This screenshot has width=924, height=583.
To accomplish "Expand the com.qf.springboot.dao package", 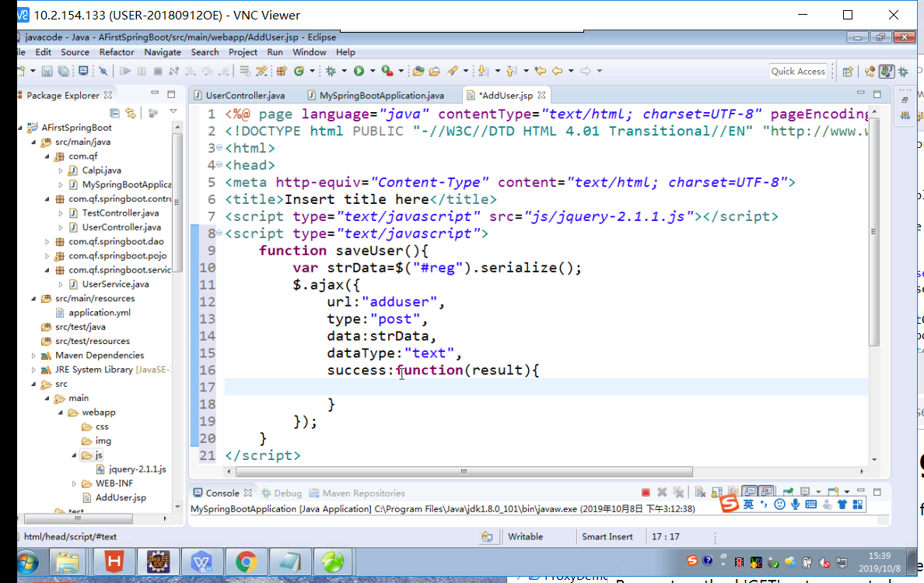I will (47, 242).
